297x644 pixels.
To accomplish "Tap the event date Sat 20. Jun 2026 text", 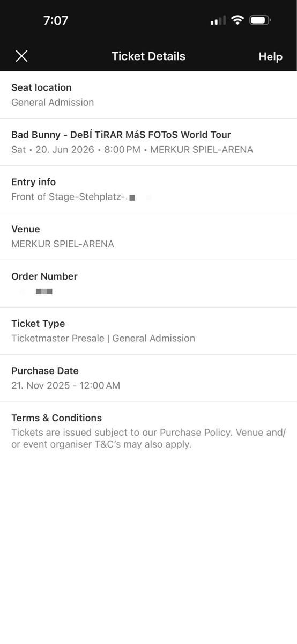I will coord(53,150).
